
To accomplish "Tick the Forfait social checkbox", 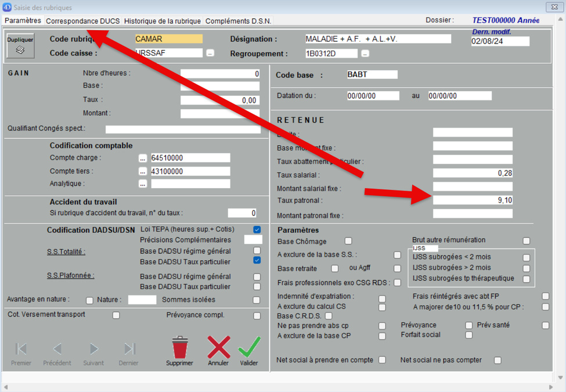I will (469, 335).
